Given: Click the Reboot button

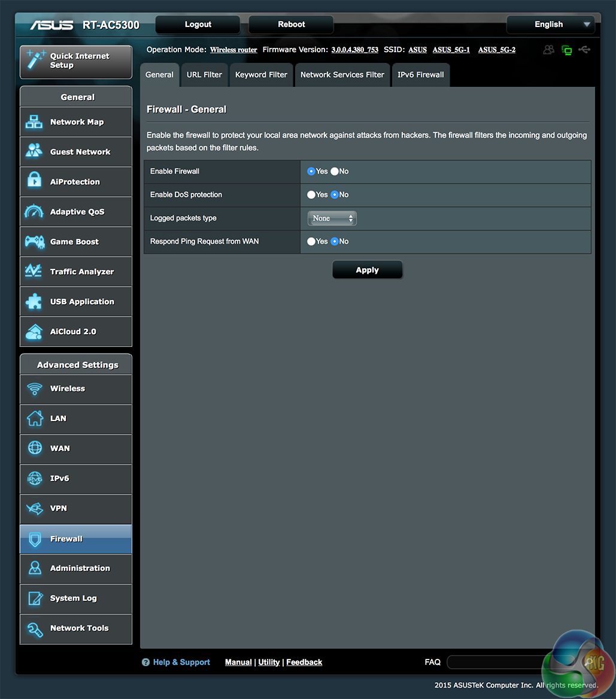Looking at the screenshot, I should coord(292,25).
